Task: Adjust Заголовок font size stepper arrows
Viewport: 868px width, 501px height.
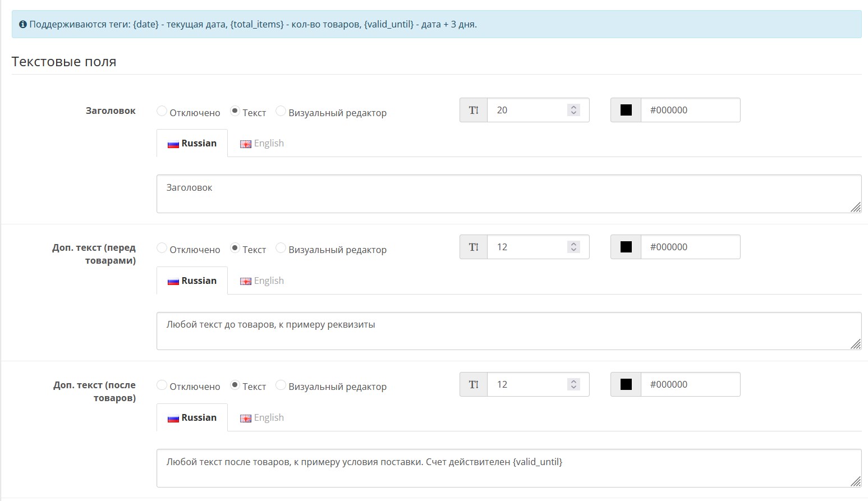Action: (x=573, y=110)
